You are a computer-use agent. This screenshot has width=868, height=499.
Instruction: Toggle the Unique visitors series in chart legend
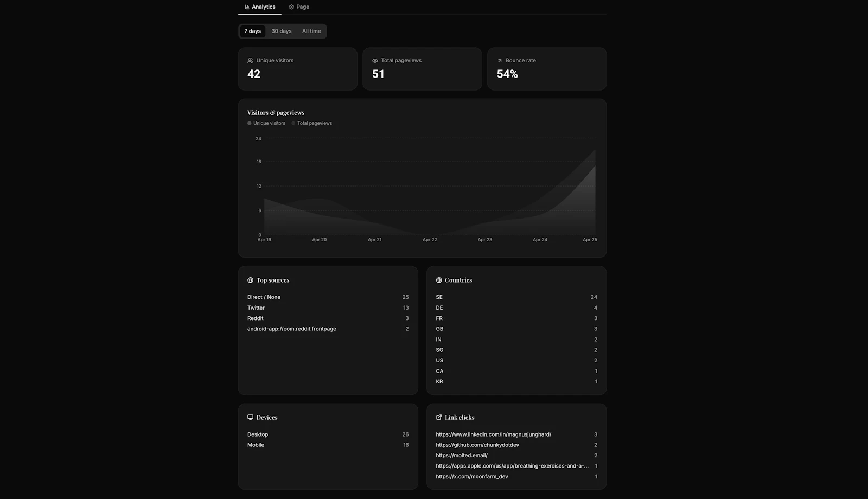tap(266, 123)
